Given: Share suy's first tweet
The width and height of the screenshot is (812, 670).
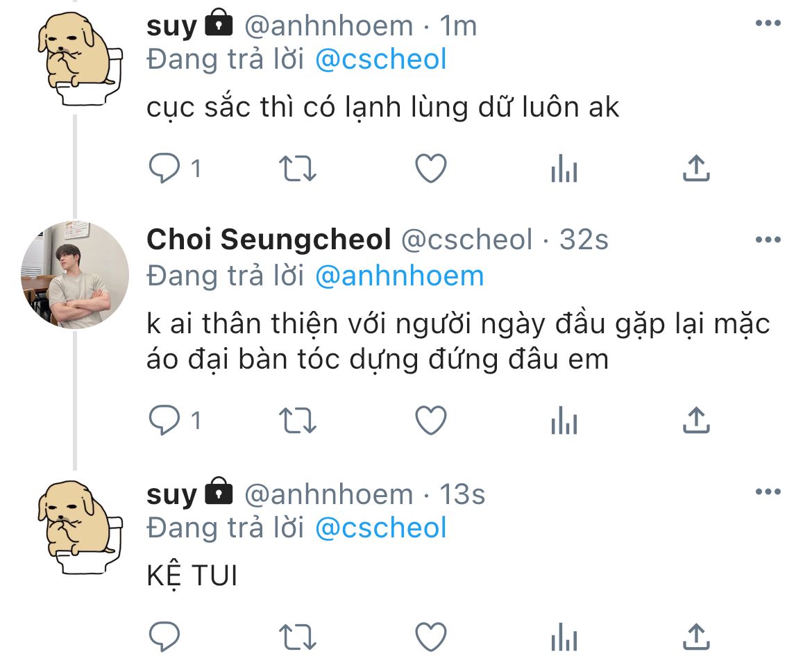Looking at the screenshot, I should pyautogui.click(x=696, y=169).
